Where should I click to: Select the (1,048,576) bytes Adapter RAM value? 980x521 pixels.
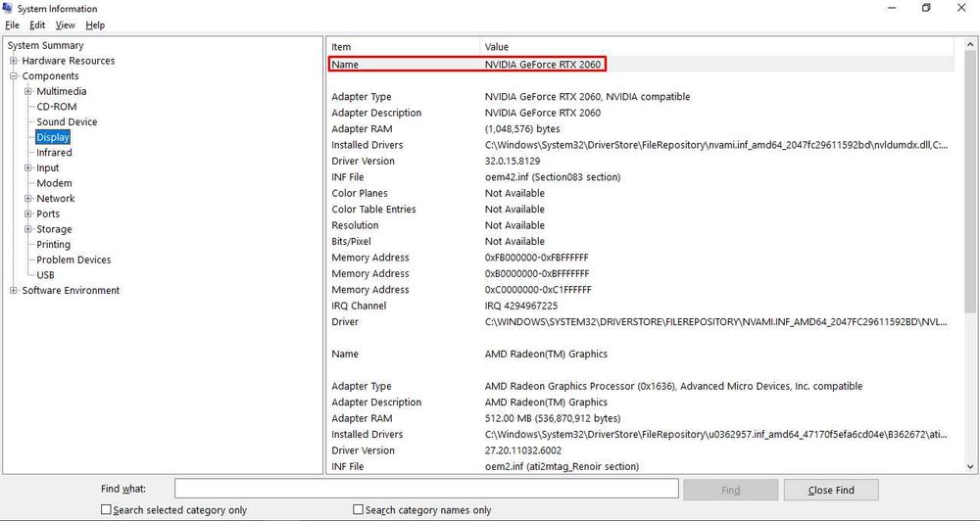pyautogui.click(x=522, y=128)
